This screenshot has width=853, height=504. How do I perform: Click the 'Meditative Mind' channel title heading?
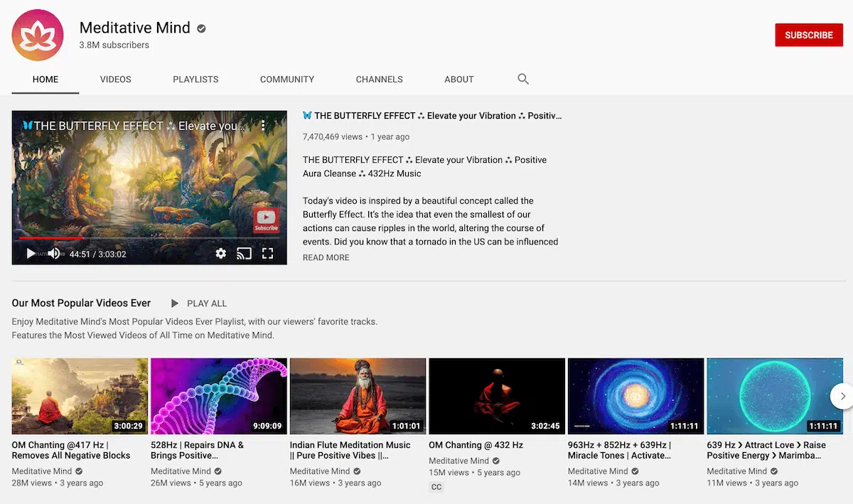click(135, 28)
